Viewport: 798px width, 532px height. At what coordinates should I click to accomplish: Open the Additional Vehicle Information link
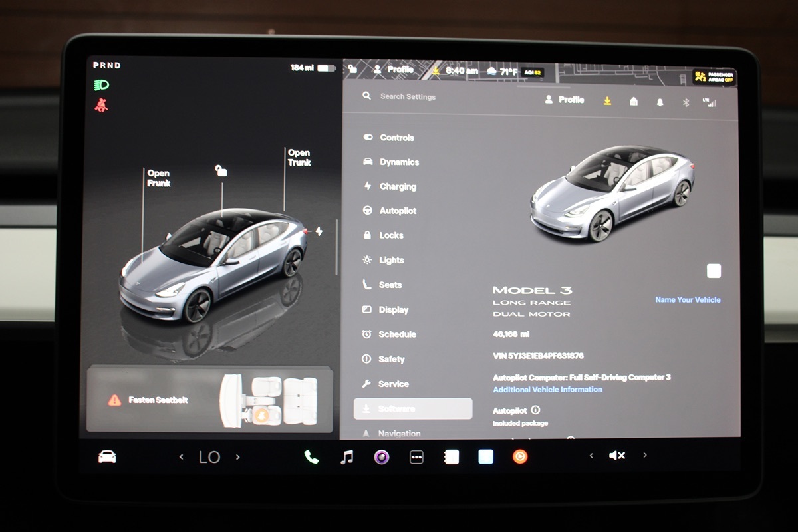547,390
